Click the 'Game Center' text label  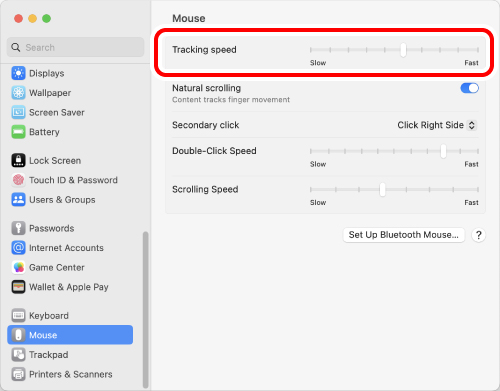click(x=57, y=267)
